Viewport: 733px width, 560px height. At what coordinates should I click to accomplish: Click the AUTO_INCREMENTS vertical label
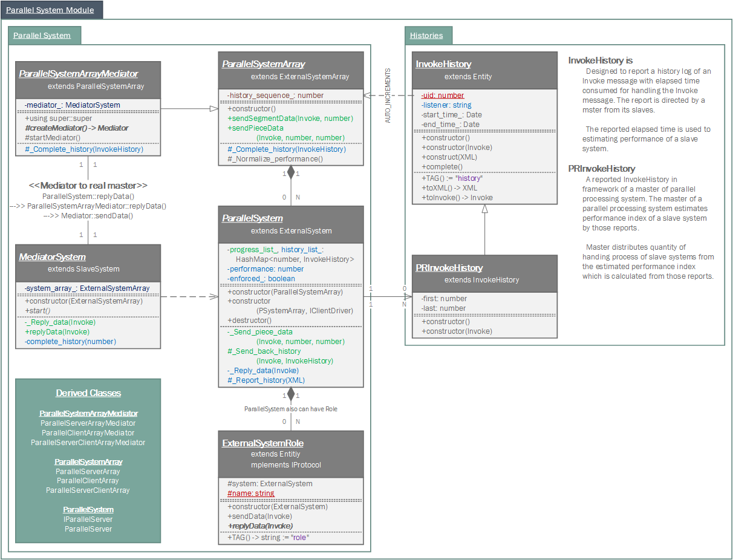[x=388, y=96]
